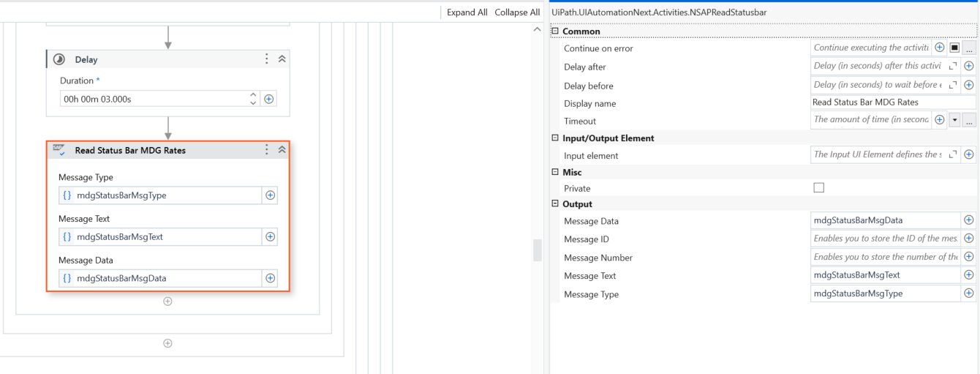Click the Message Number output field
The height and width of the screenshot is (374, 980).
tap(886, 257)
